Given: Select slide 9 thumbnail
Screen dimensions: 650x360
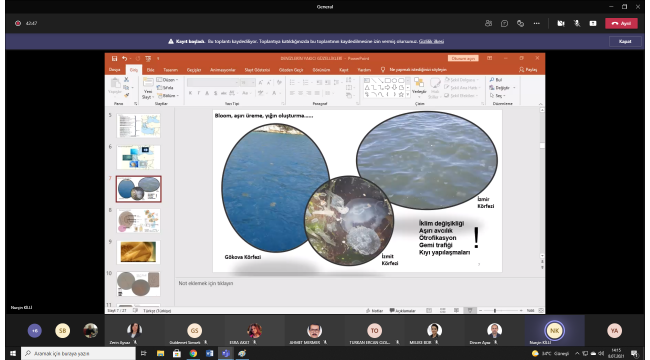Looking at the screenshot, I should click(x=138, y=252).
